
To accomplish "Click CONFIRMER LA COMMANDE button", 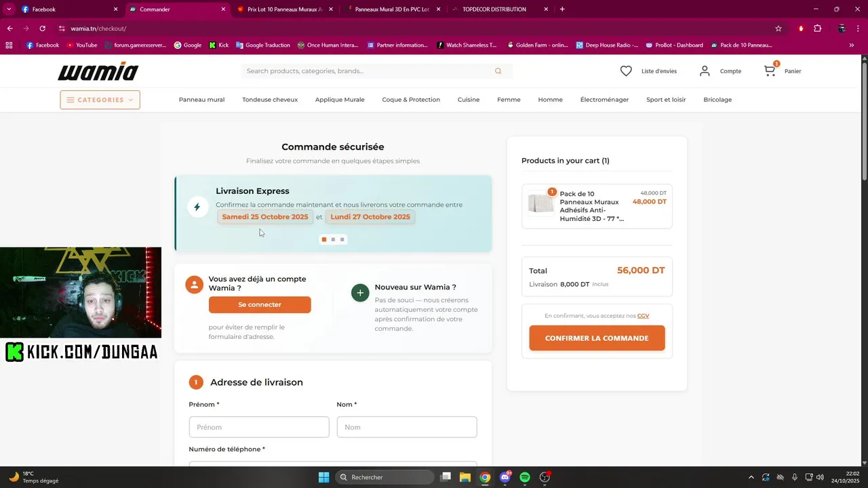I will click(x=597, y=338).
